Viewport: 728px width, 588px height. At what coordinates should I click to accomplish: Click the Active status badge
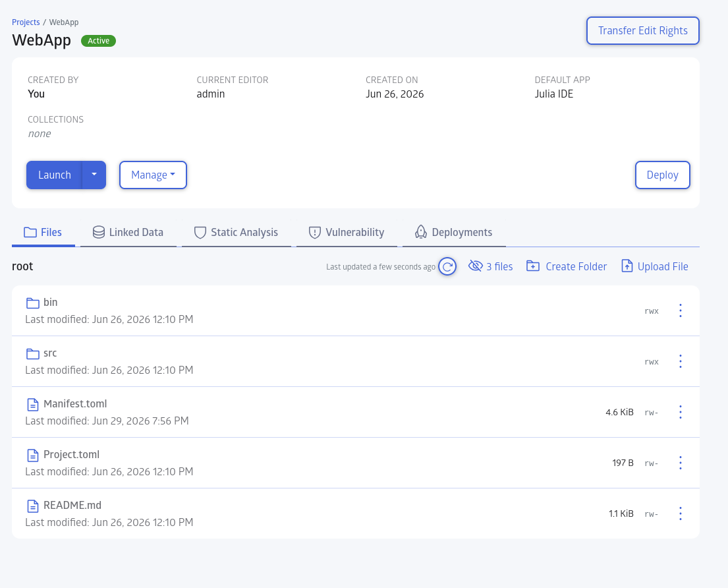click(x=98, y=41)
